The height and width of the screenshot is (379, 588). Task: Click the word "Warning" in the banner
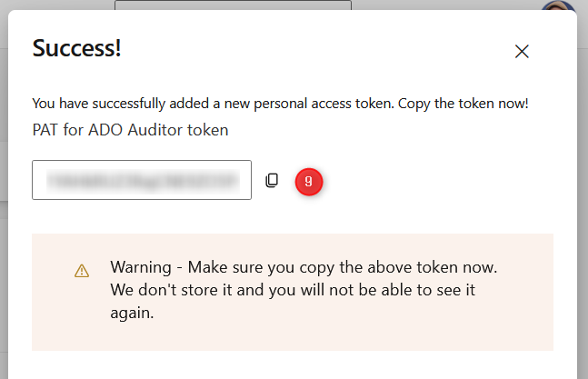tap(141, 268)
